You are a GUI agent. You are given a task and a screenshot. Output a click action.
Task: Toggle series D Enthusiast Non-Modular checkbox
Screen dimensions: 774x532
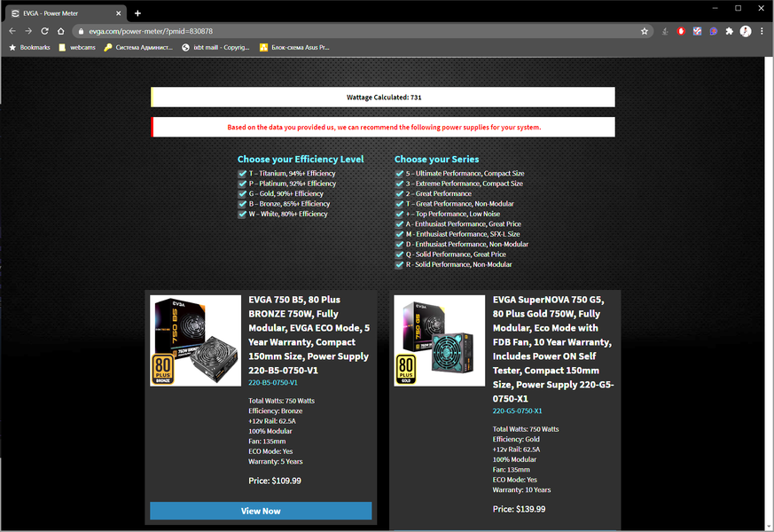coord(399,245)
